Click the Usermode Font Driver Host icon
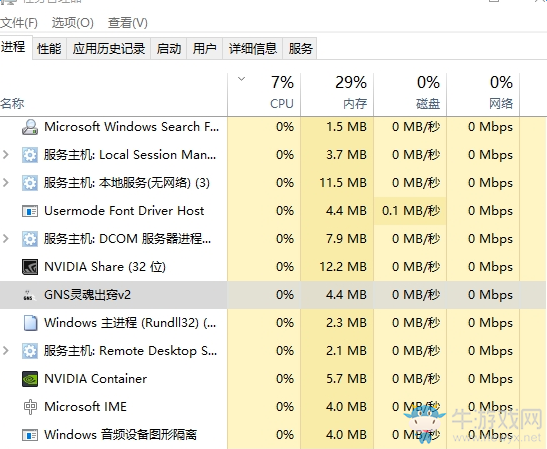547x449 pixels. [x=30, y=211]
